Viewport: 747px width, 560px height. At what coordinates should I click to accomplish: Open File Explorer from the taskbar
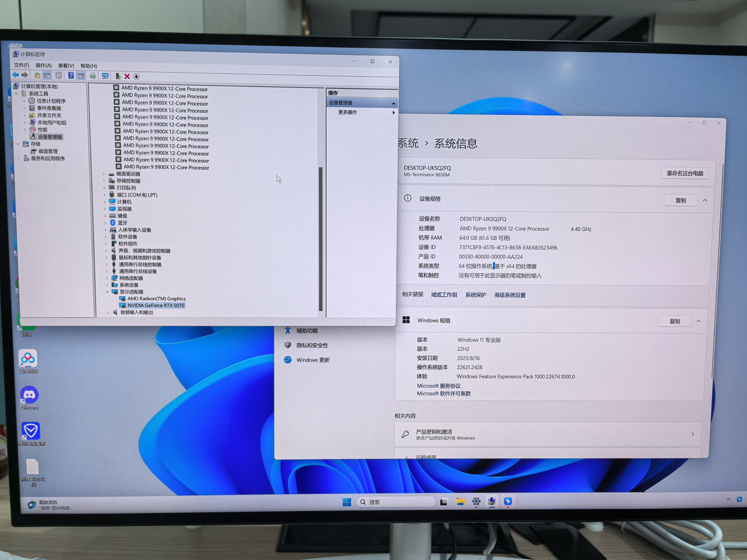tap(460, 502)
